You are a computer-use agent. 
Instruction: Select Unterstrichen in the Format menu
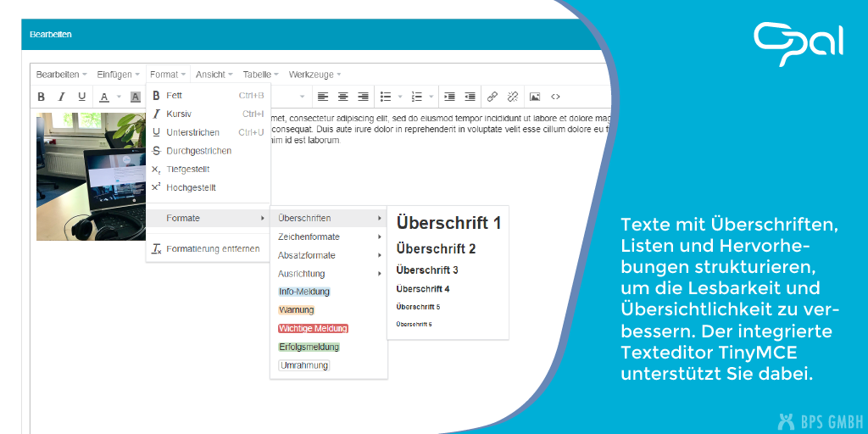209,132
